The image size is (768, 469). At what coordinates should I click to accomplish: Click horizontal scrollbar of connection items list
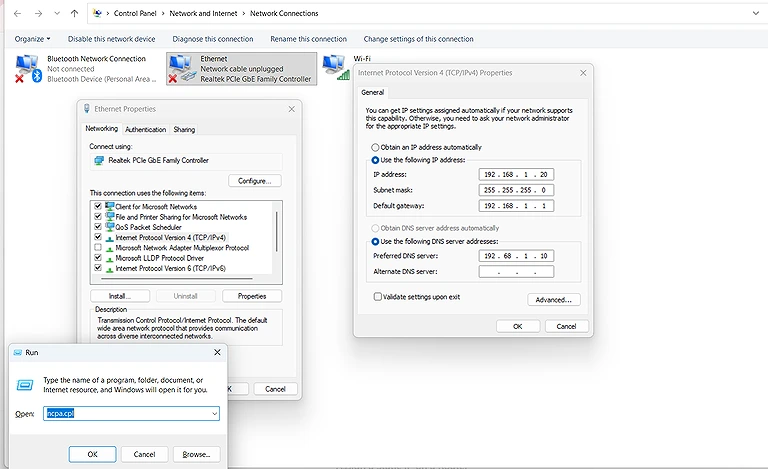(x=177, y=279)
